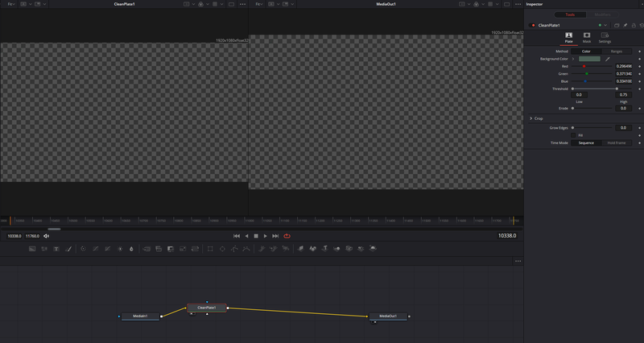Expand the Background Color disclosure arrow
Viewport: 644px width, 343px height.
click(574, 59)
